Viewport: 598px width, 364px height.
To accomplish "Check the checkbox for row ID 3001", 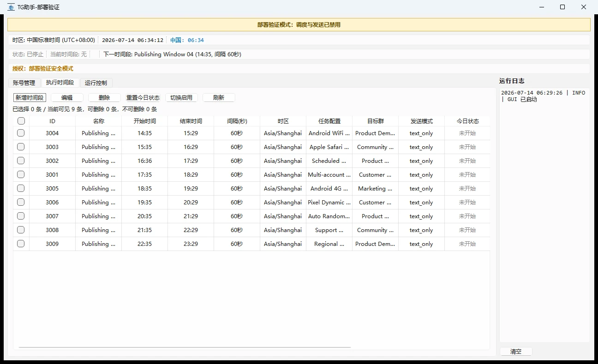I will pyautogui.click(x=21, y=174).
